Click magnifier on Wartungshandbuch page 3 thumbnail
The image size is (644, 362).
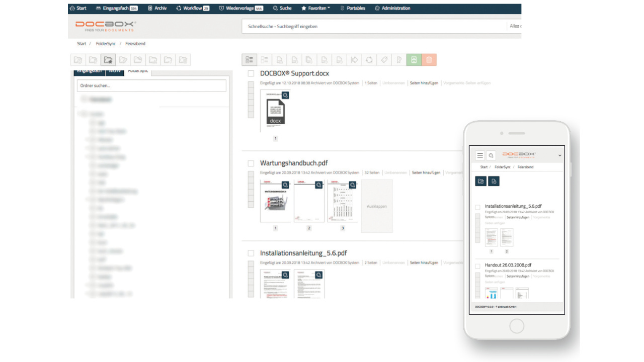point(352,185)
